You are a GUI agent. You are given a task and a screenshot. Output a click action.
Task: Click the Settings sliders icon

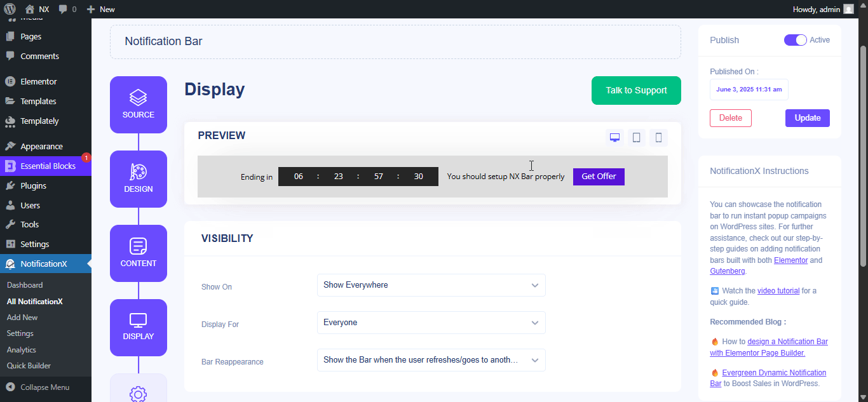[x=10, y=244]
